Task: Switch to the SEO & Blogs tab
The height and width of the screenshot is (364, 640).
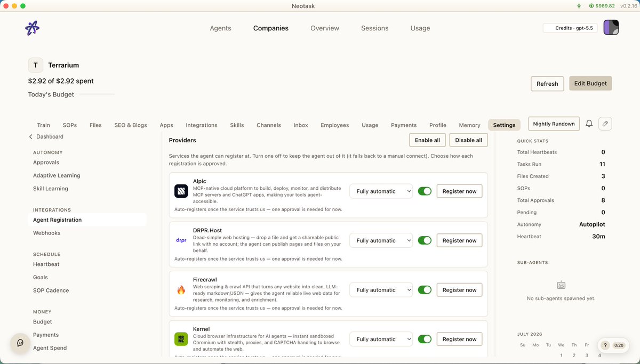Action: [x=131, y=125]
